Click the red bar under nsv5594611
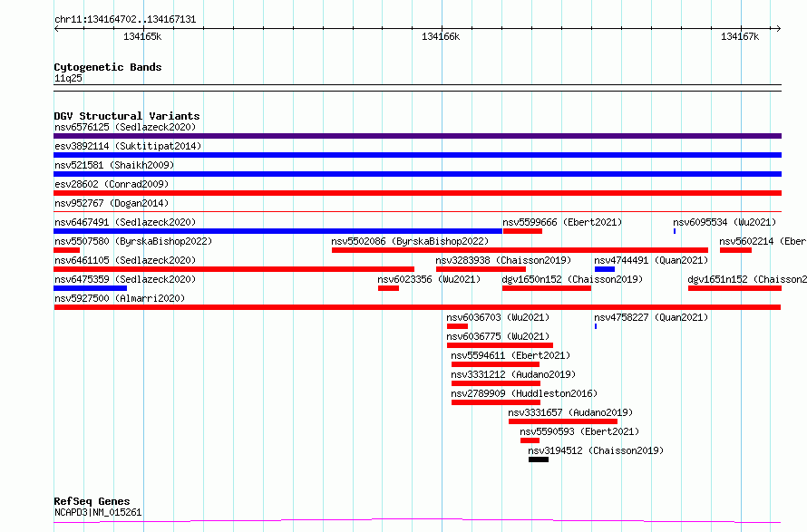Viewport: 807px width, 532px height. point(496,364)
